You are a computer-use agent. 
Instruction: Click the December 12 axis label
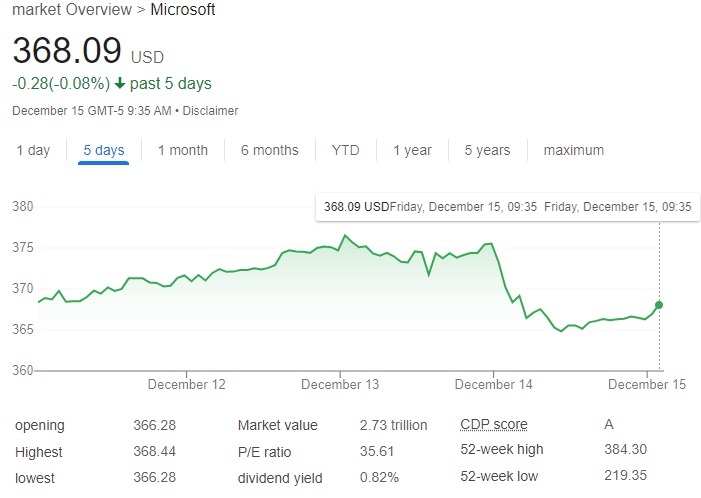[x=186, y=384]
